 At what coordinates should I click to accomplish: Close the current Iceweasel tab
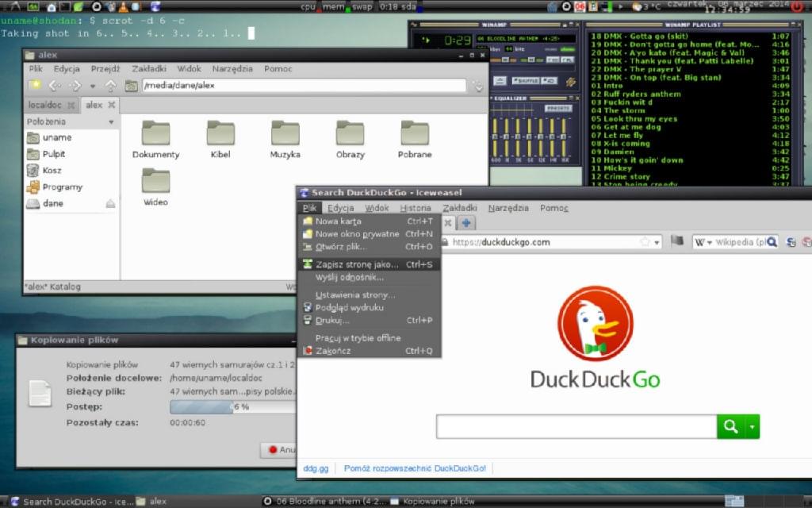pos(449,223)
